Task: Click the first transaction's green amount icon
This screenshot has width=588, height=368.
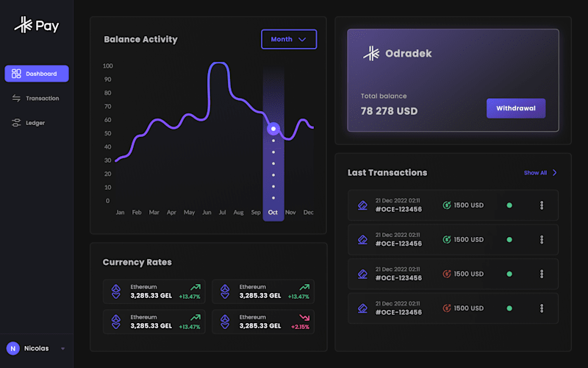Action: [x=447, y=205]
